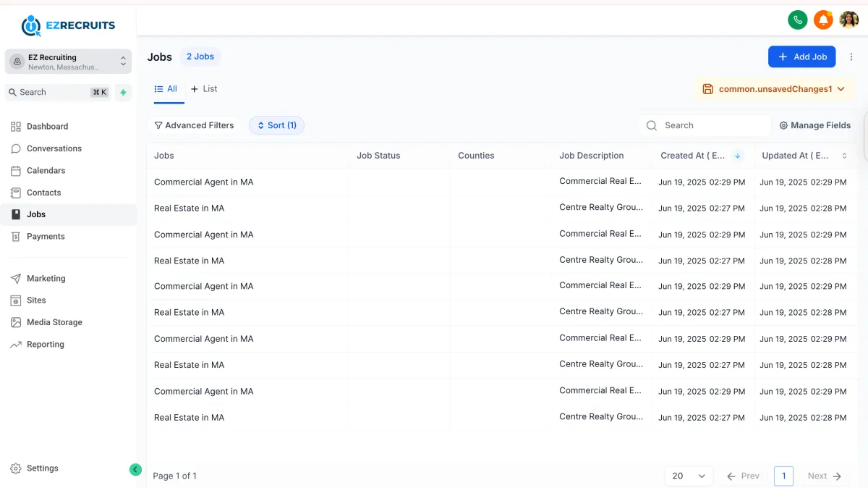The height and width of the screenshot is (488, 868).
Task: Click the first Centre Realty Grou... description cell
Action: point(601,207)
